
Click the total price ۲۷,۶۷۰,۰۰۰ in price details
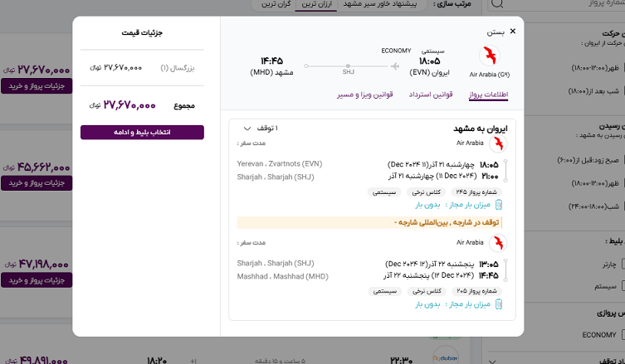[x=129, y=105]
